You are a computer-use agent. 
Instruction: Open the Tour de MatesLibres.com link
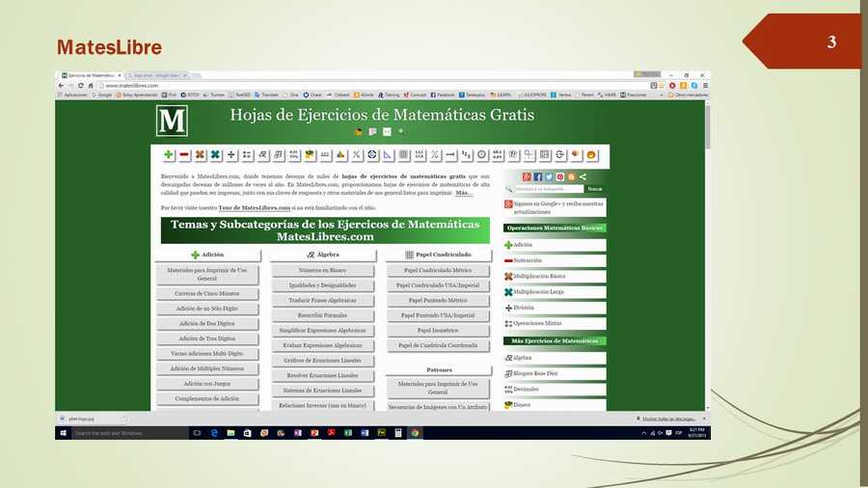pos(254,208)
